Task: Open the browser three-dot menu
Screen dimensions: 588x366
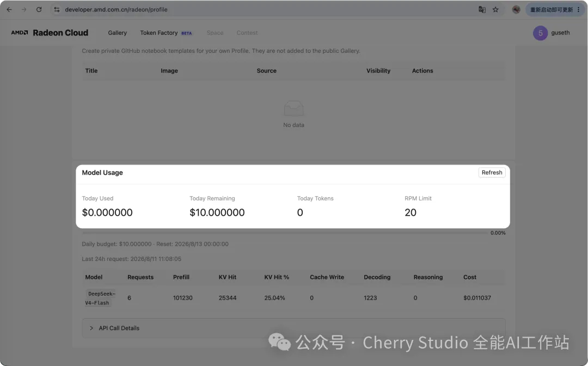Action: 579,10
